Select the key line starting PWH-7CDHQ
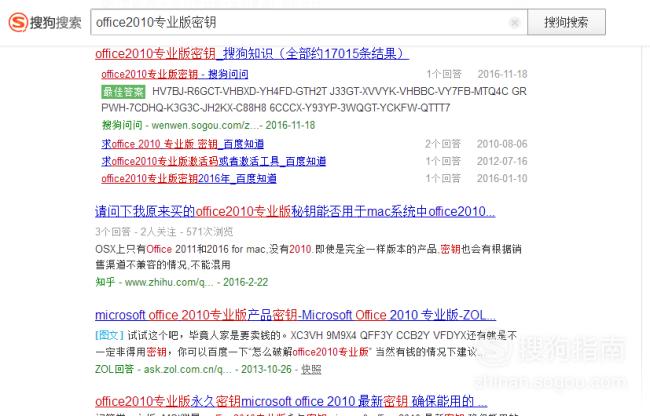The width and height of the screenshot is (650, 416). tap(276, 108)
